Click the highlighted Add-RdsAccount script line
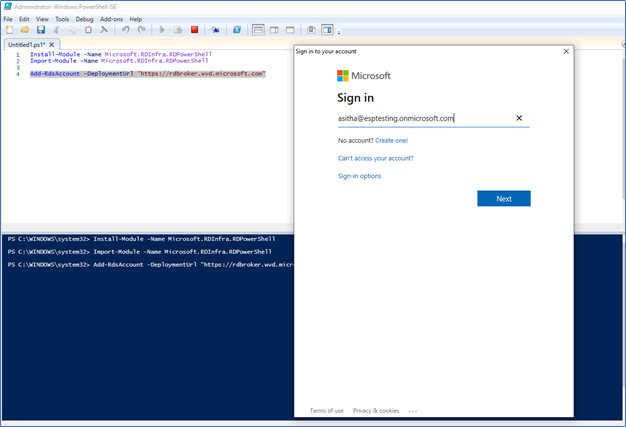The height and width of the screenshot is (427, 626). point(148,74)
